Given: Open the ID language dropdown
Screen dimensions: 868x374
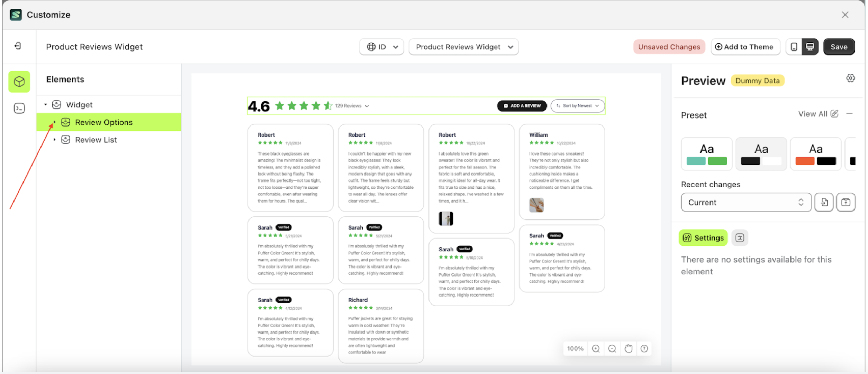Looking at the screenshot, I should click(381, 47).
